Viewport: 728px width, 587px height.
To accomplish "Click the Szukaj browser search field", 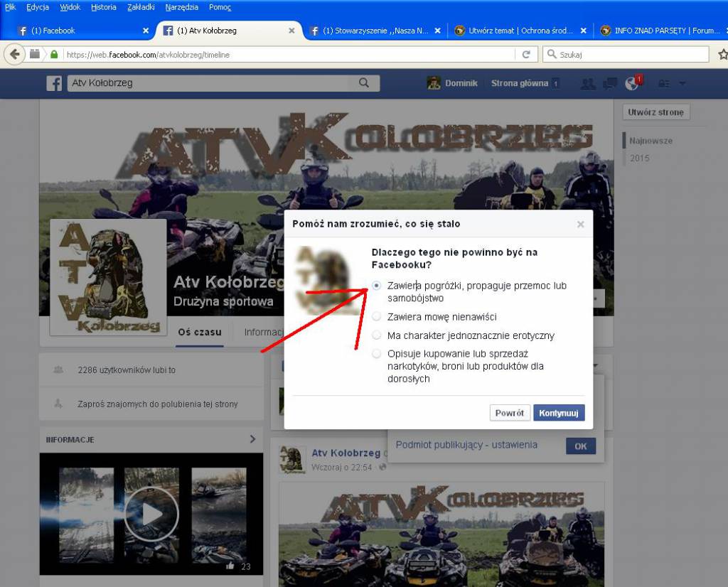I will point(626,54).
